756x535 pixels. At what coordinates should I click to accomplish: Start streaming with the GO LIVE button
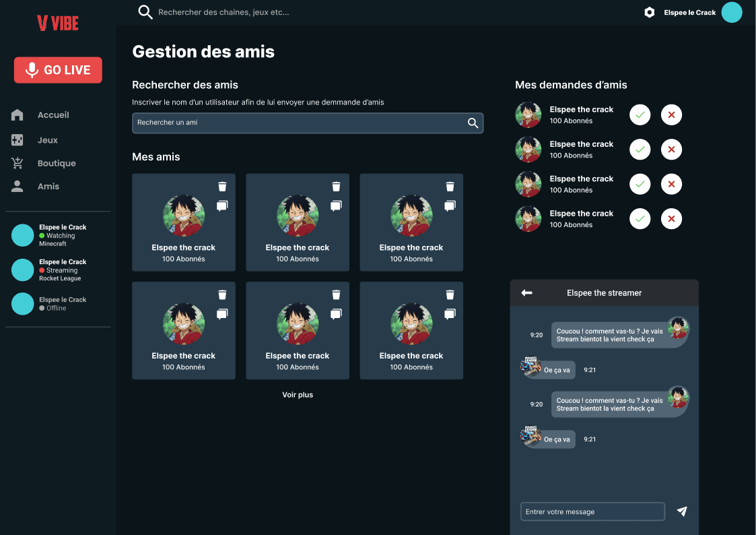pyautogui.click(x=58, y=70)
